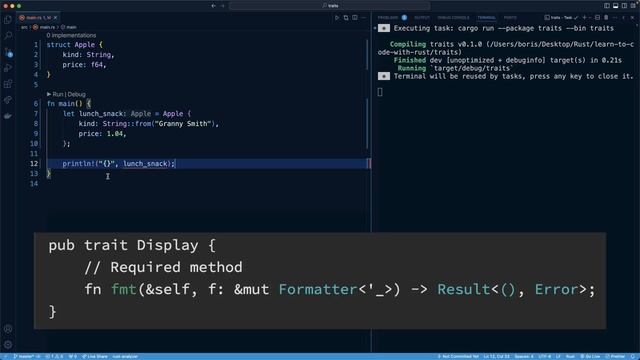Go back using the navigation arrow

213,6
